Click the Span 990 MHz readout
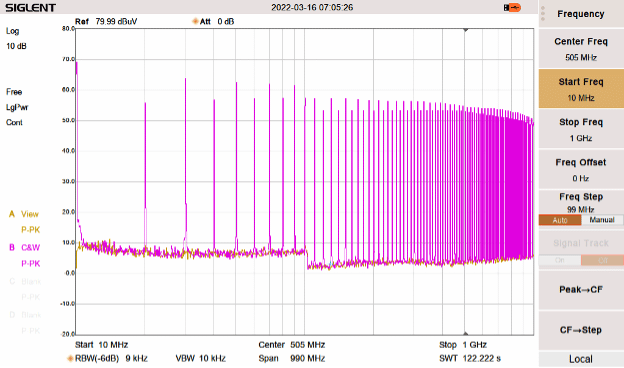The width and height of the screenshot is (624, 368). pos(292,358)
